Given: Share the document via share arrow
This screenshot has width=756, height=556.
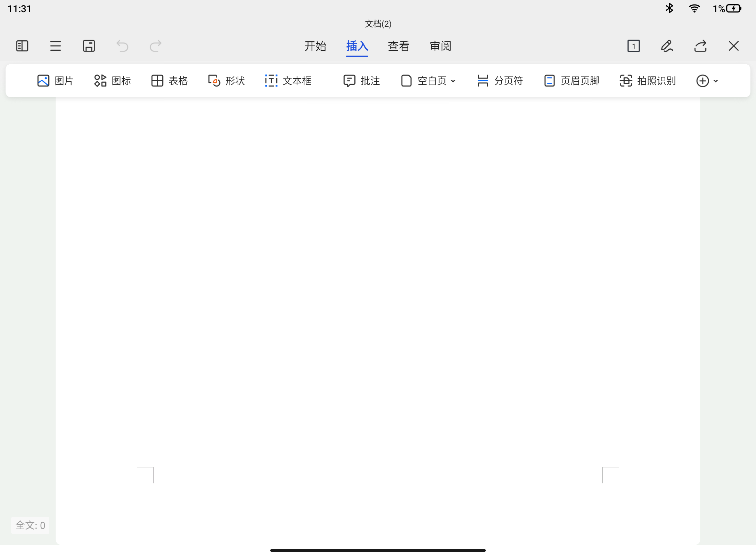Looking at the screenshot, I should click(x=700, y=46).
